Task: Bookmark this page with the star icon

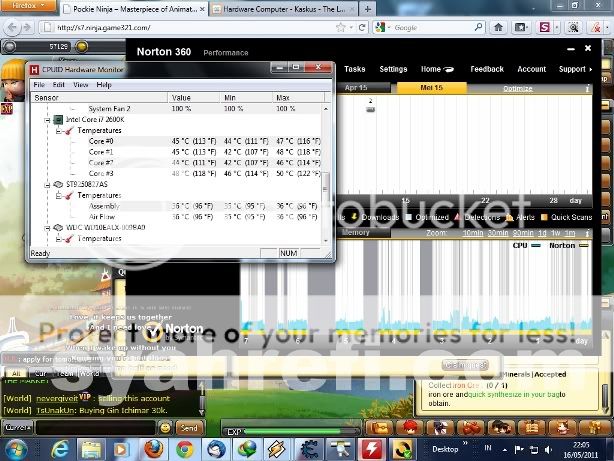Action: point(341,27)
